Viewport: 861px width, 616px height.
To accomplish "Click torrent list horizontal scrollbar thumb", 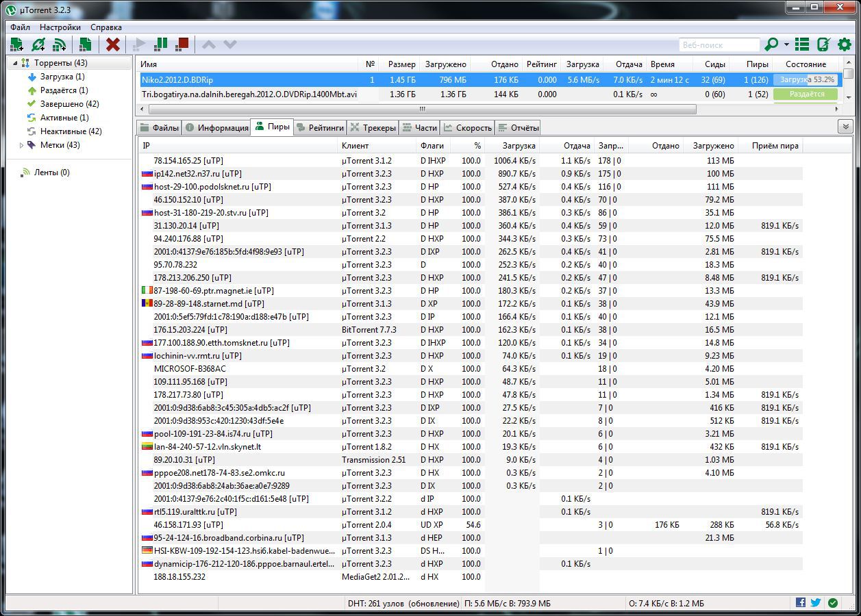I will pos(422,109).
